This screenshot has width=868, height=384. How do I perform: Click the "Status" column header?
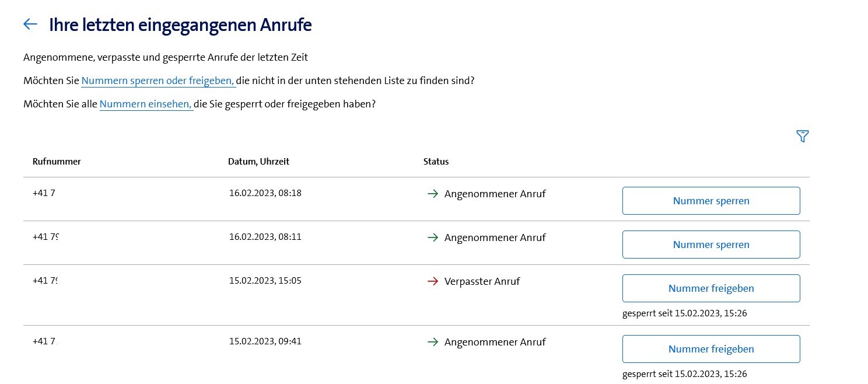coord(436,162)
